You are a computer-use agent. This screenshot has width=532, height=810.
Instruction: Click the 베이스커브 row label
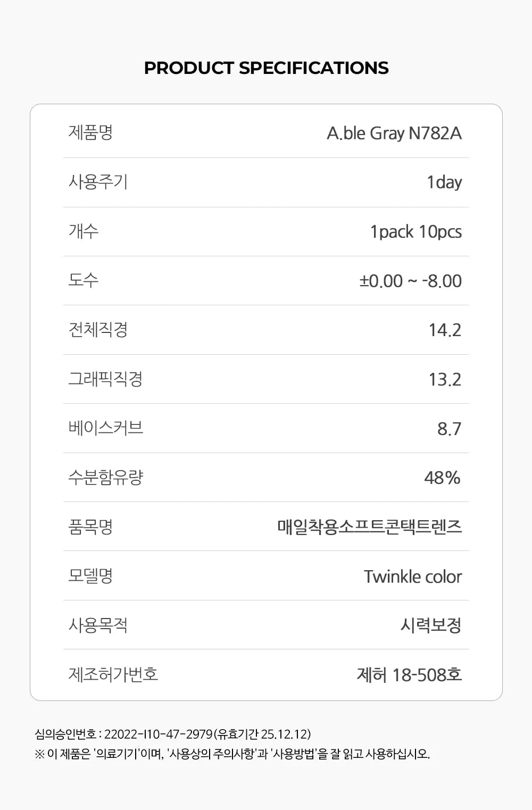click(x=106, y=428)
